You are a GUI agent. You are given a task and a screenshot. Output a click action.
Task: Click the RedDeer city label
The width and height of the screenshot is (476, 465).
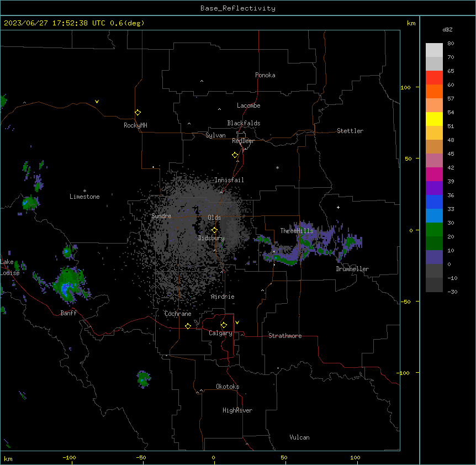pos(243,141)
